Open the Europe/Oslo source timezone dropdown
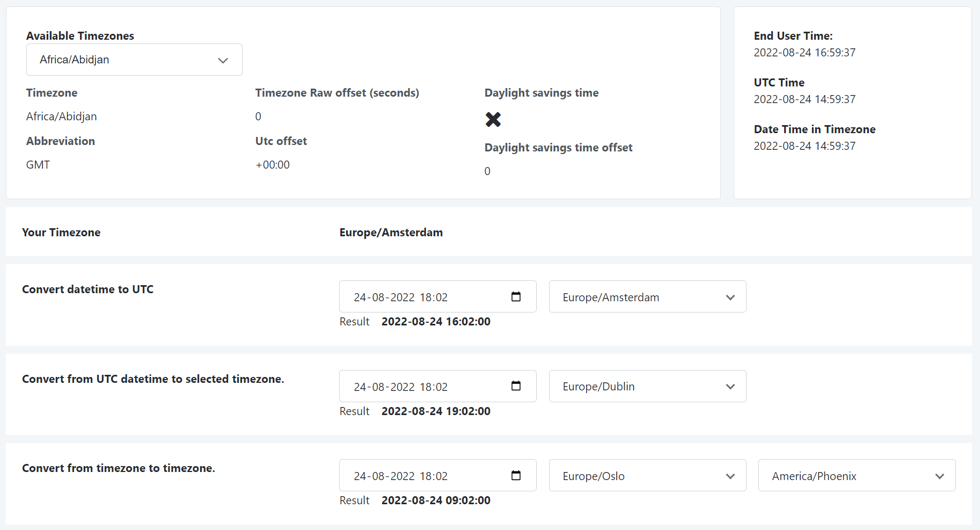Screen dimensions: 980x530 pos(647,475)
